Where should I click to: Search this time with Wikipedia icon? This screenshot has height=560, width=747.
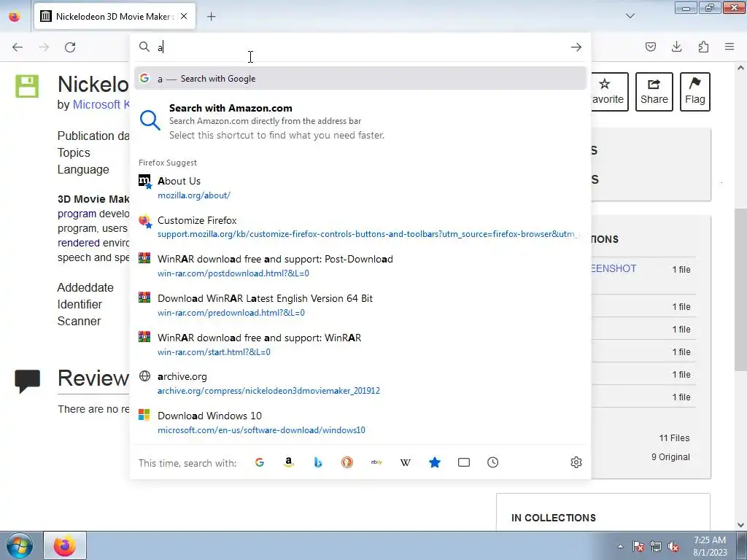pyautogui.click(x=406, y=462)
